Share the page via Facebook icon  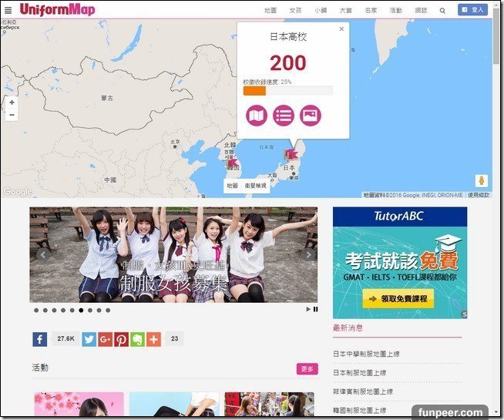pos(39,339)
